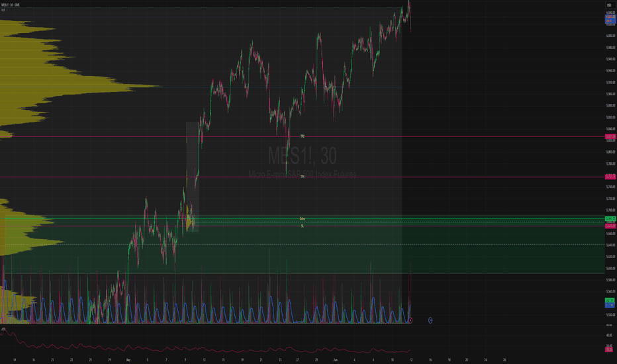Select the SL line label

coord(302,226)
